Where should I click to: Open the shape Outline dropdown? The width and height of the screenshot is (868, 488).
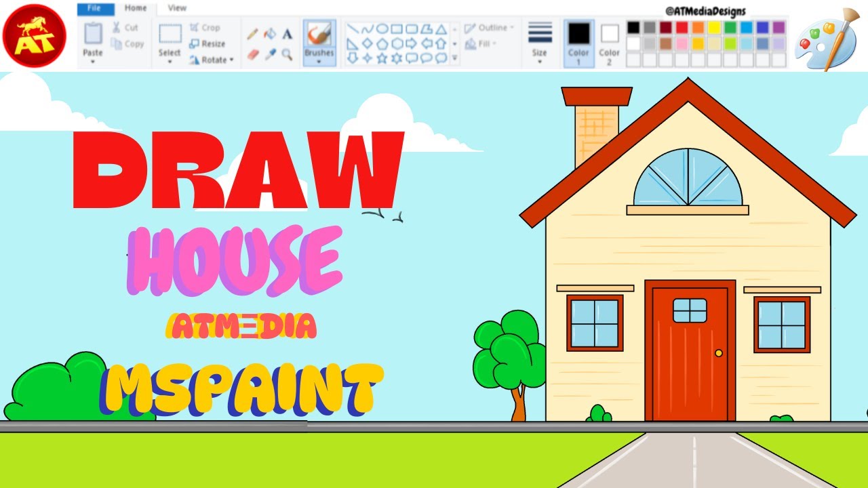(x=490, y=28)
